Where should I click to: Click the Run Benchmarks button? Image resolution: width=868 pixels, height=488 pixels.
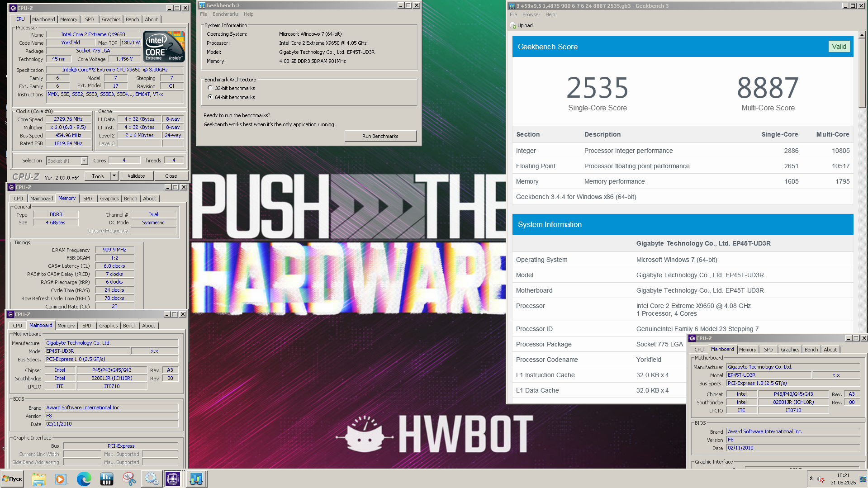380,136
